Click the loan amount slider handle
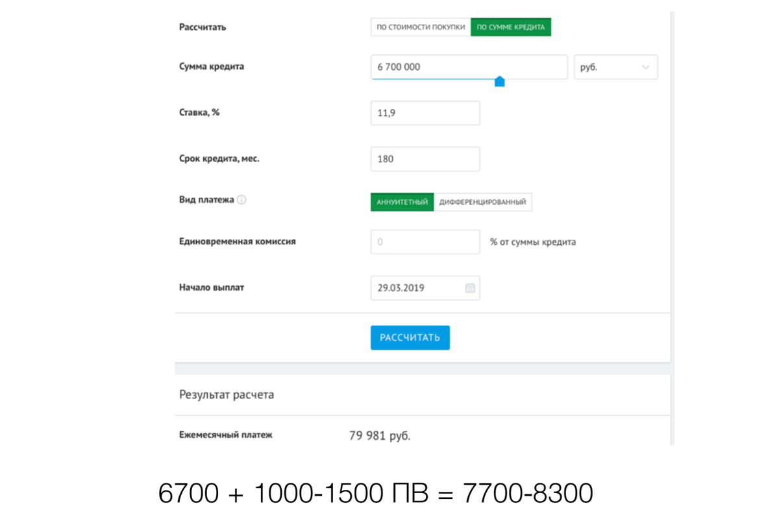This screenshot has width=779, height=532. click(499, 81)
